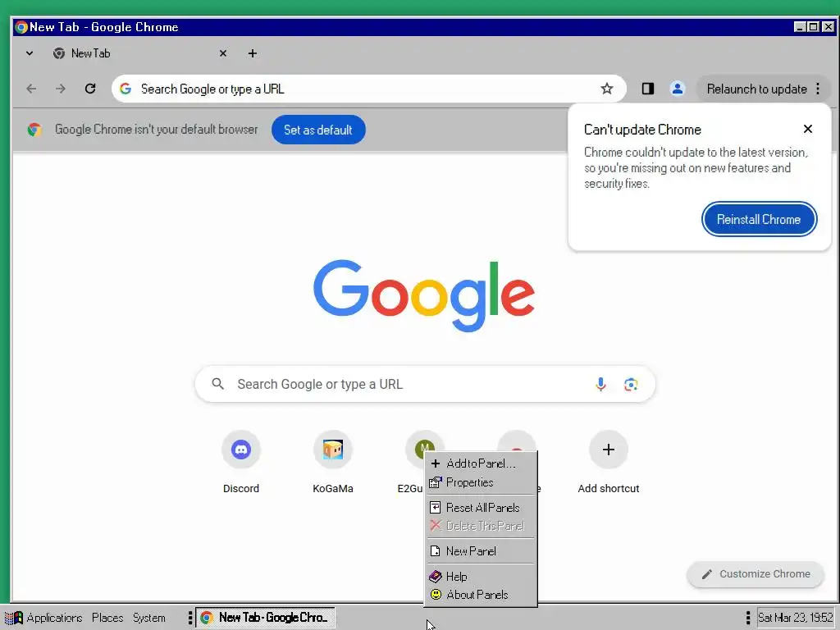840x630 pixels.
Task: Click the Chrome logo in default-browser bar
Action: coord(34,130)
